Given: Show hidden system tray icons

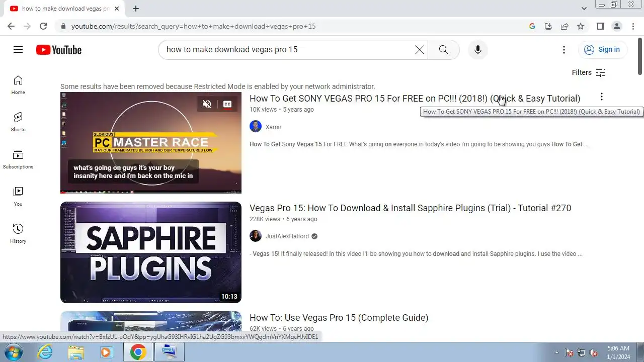Looking at the screenshot, I should click(x=556, y=352).
